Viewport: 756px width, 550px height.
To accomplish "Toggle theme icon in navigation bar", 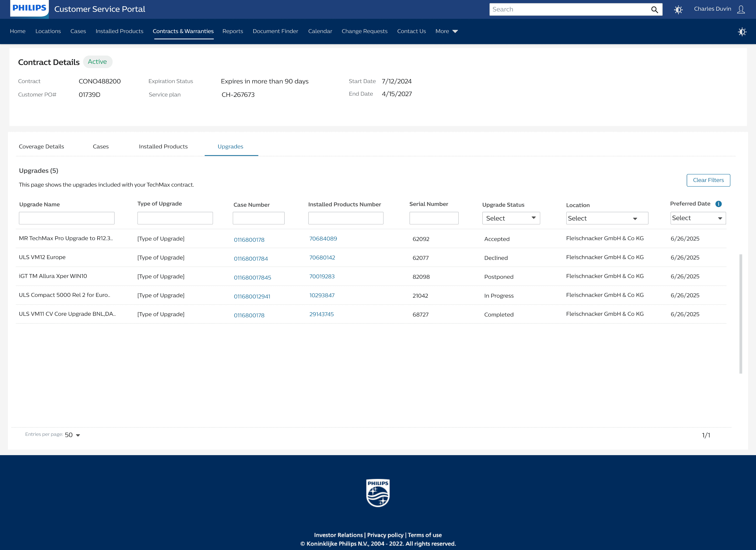I will [x=742, y=32].
